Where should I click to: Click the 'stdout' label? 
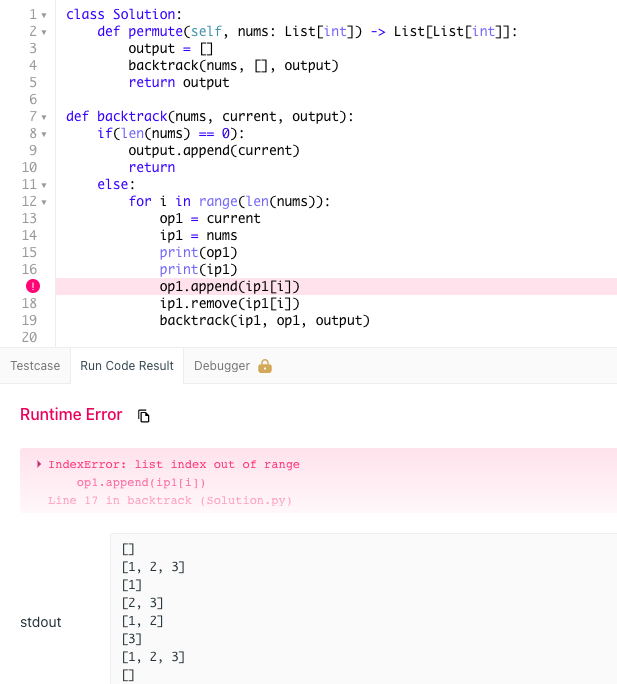click(x=41, y=622)
